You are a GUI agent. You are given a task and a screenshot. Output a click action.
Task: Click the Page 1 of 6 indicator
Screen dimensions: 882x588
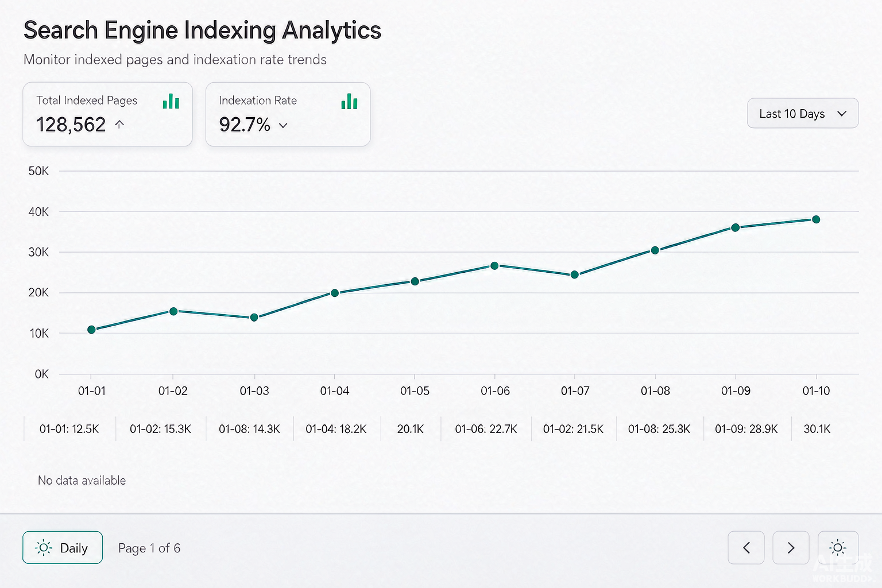point(149,548)
